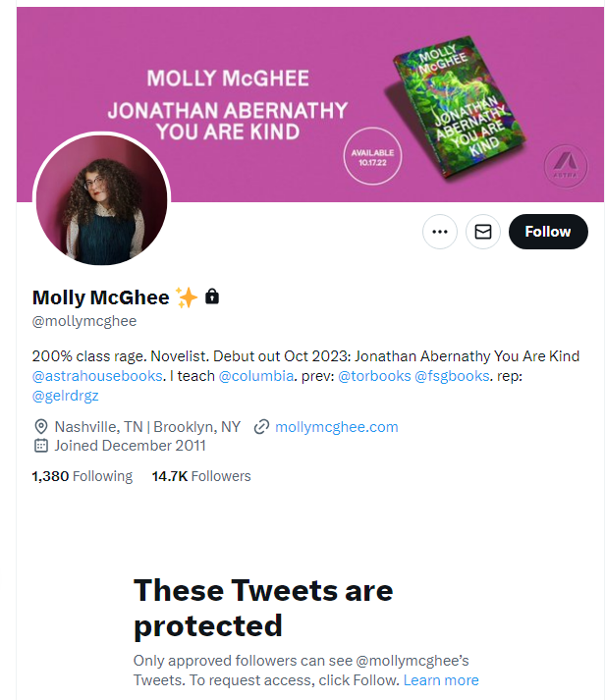Click the envelope message icon

[483, 232]
